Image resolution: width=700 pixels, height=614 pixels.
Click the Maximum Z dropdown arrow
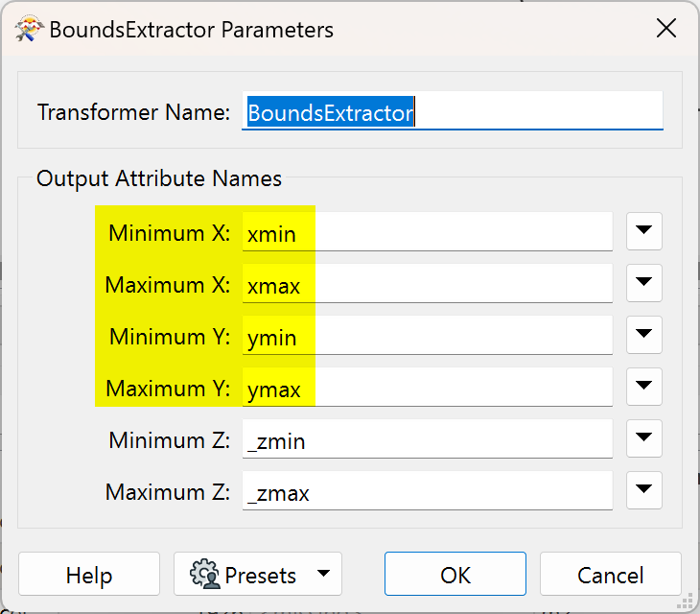(644, 491)
